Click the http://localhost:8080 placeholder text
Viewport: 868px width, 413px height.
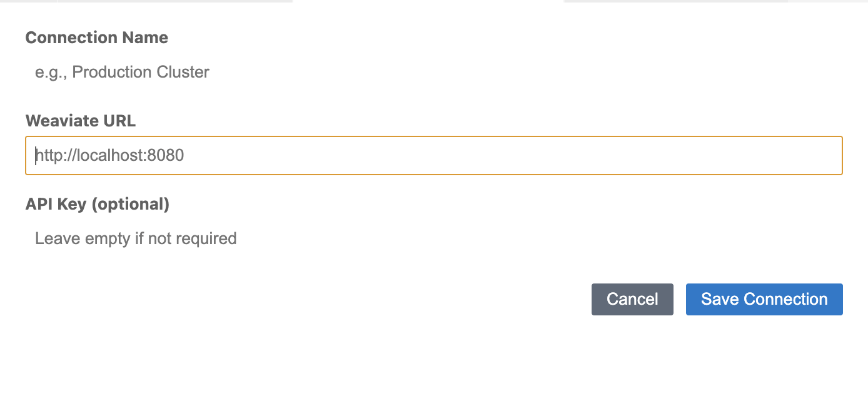click(x=110, y=156)
